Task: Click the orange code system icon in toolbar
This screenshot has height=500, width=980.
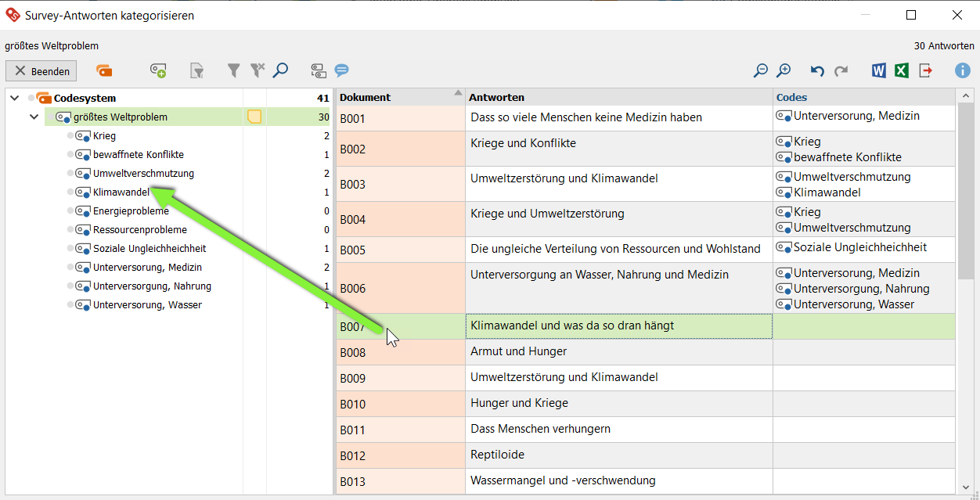Action: click(x=104, y=71)
